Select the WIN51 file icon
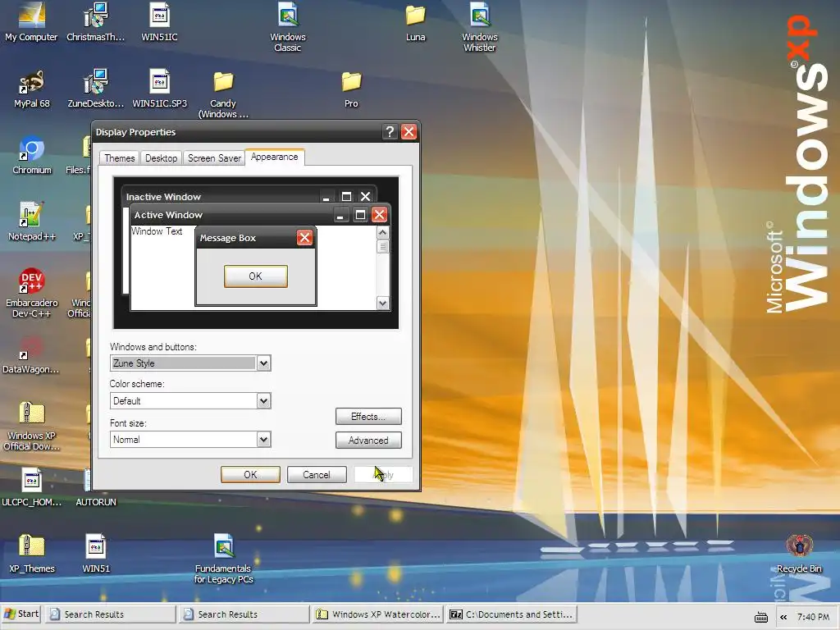 tap(95, 554)
